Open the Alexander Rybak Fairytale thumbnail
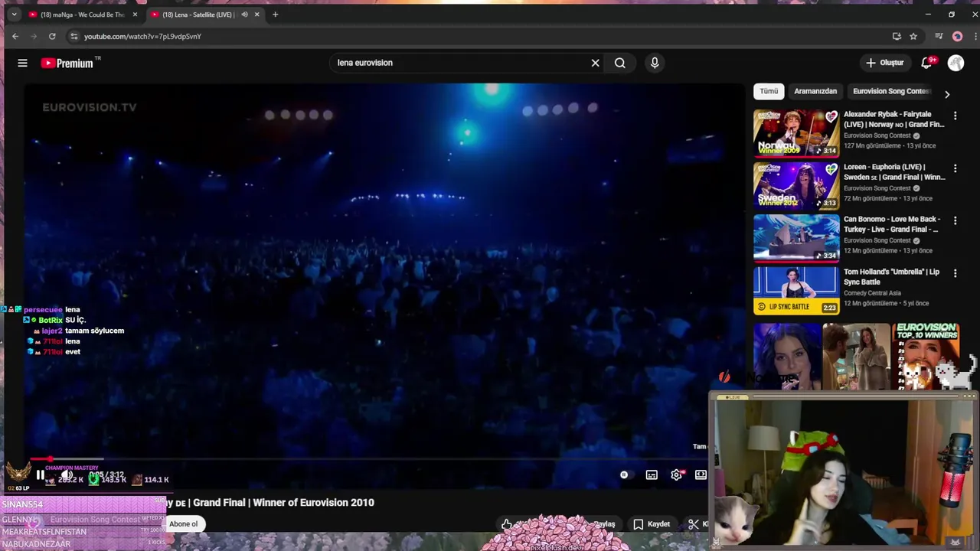The height and width of the screenshot is (551, 980). point(796,132)
